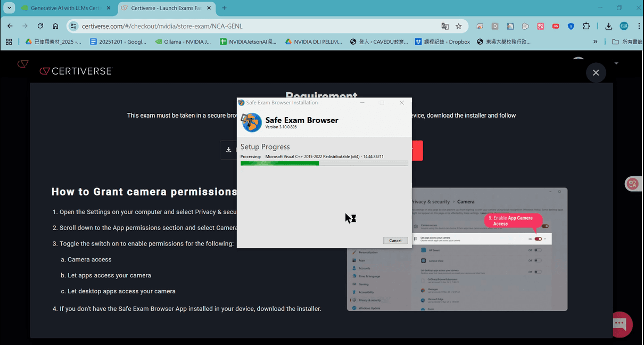The height and width of the screenshot is (345, 644).
Task: Go back to previous page
Action: click(10, 26)
